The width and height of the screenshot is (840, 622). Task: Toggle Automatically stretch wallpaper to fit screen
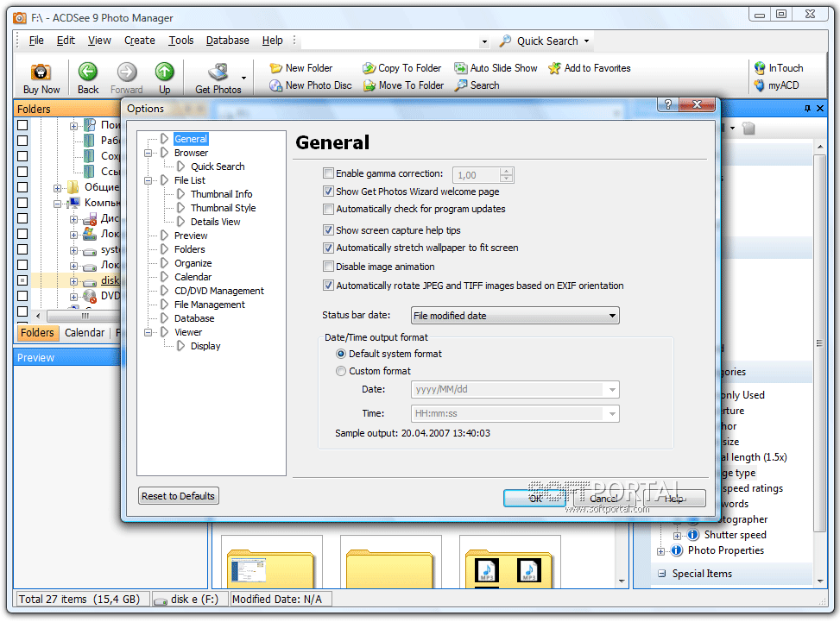[x=328, y=248]
